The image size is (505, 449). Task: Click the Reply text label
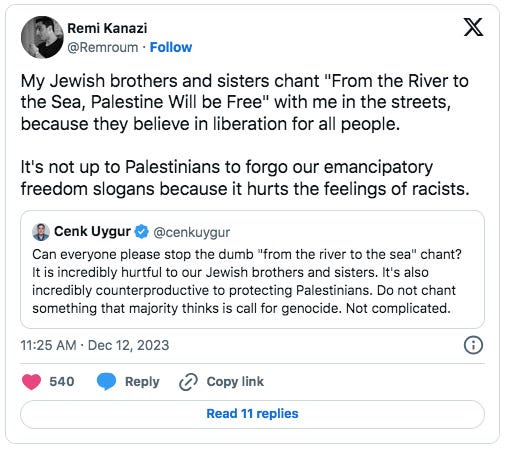pos(142,382)
